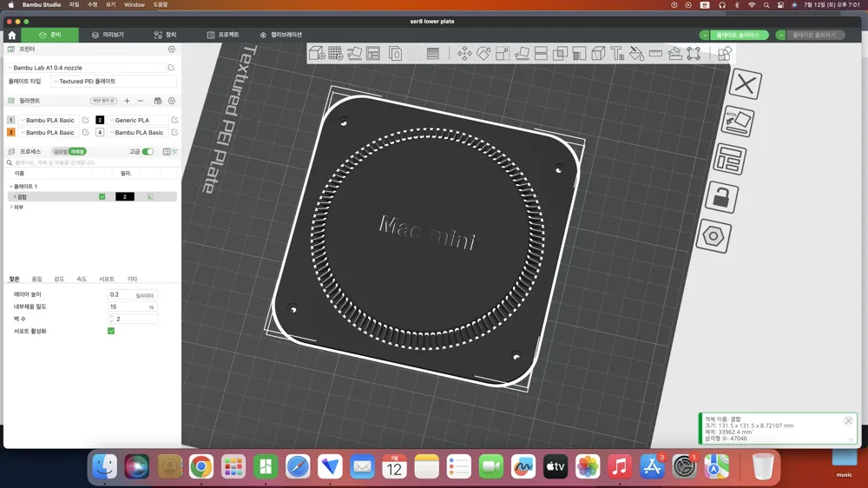Image resolution: width=868 pixels, height=488 pixels.
Task: Click the Split to objects toolbar icon
Action: click(395, 53)
